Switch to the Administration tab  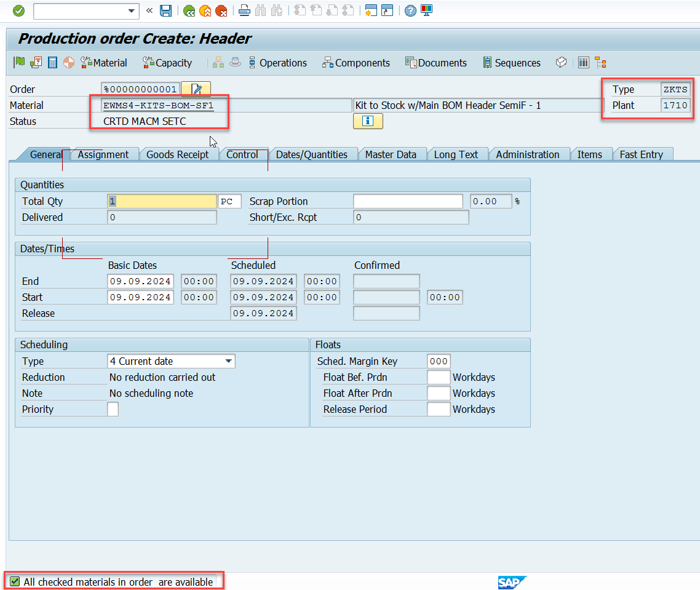[528, 154]
